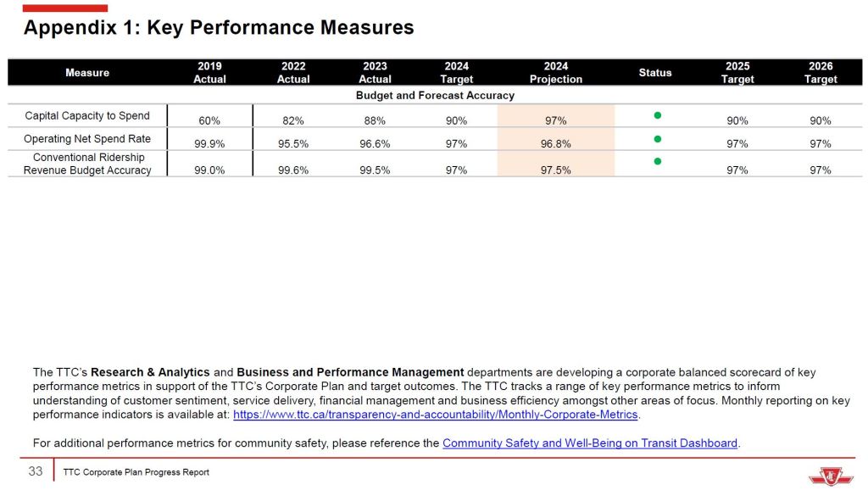
Task: Click Conventional Ridership Revenue Budget Accuracy label
Action: pos(87,164)
